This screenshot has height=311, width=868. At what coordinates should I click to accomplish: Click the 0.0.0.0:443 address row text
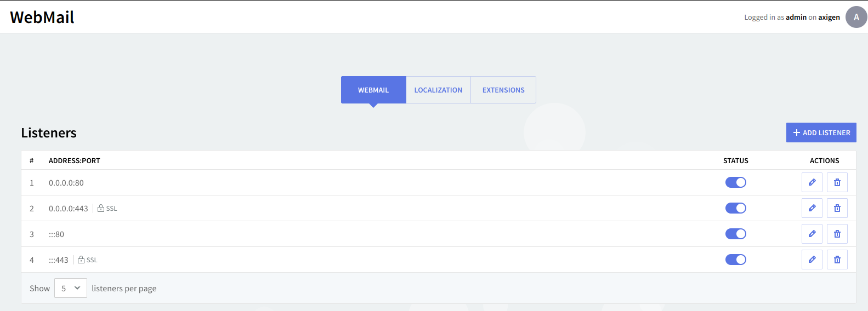tap(69, 209)
